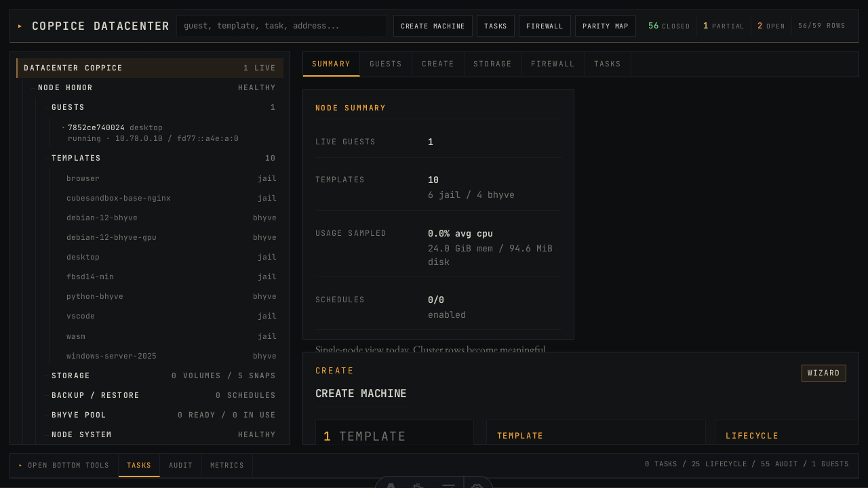868x488 pixels.
Task: Click the 6 jail / 4 bhyve text
Action: click(471, 195)
